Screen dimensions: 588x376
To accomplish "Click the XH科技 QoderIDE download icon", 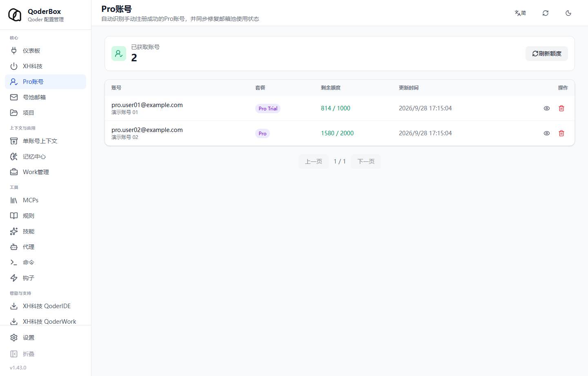I will 14,306.
